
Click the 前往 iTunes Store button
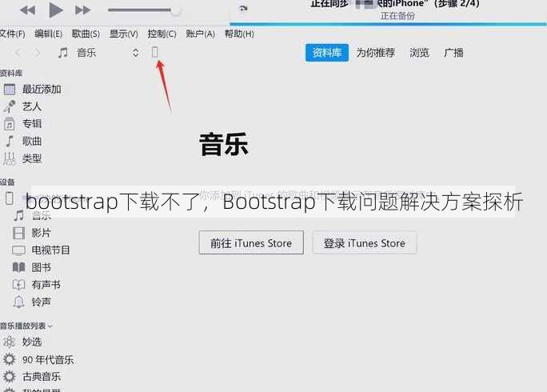(x=251, y=242)
